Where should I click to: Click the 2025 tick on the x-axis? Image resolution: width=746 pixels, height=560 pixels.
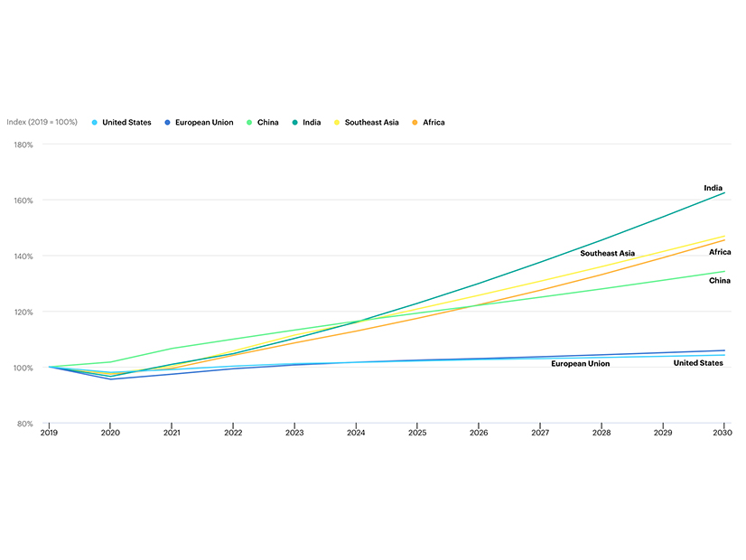[417, 434]
